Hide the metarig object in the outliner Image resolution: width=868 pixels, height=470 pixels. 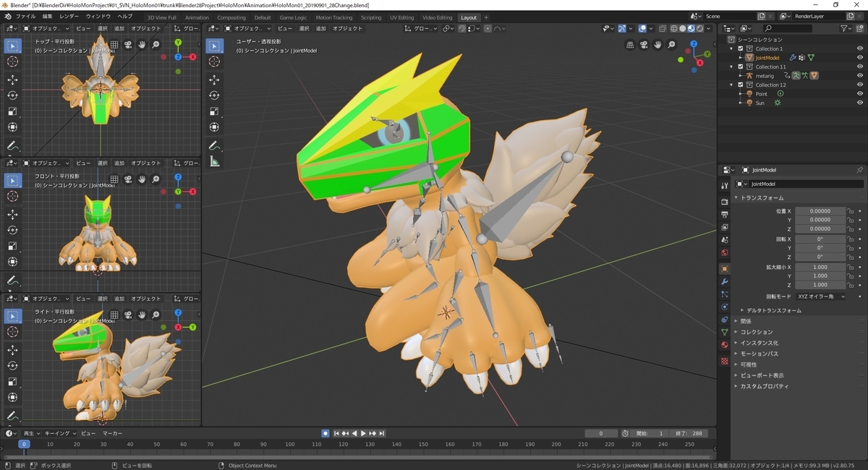click(x=859, y=76)
